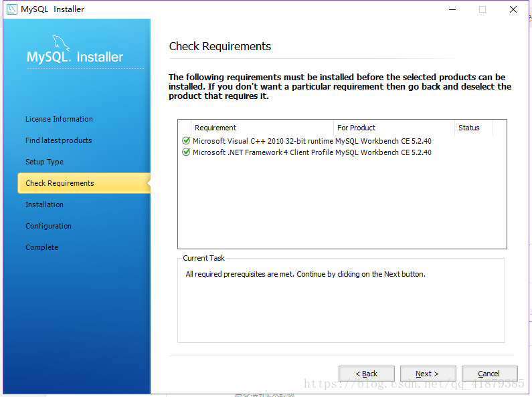Close the MySQL Installer window

click(x=513, y=9)
